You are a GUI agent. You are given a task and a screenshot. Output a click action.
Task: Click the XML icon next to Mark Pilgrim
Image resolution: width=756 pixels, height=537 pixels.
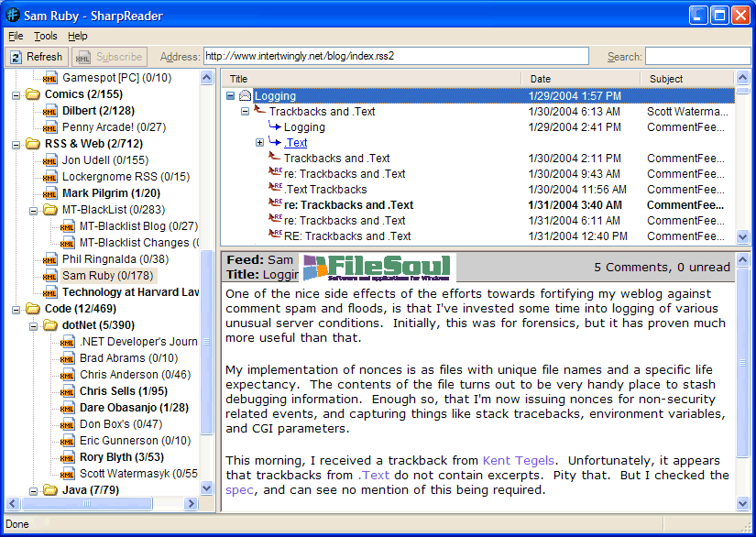pyautogui.click(x=49, y=193)
